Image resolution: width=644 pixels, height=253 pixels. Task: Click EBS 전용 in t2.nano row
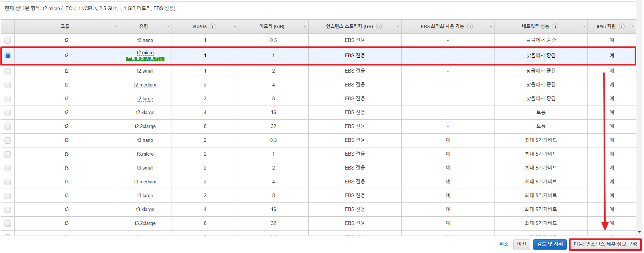pyautogui.click(x=355, y=40)
